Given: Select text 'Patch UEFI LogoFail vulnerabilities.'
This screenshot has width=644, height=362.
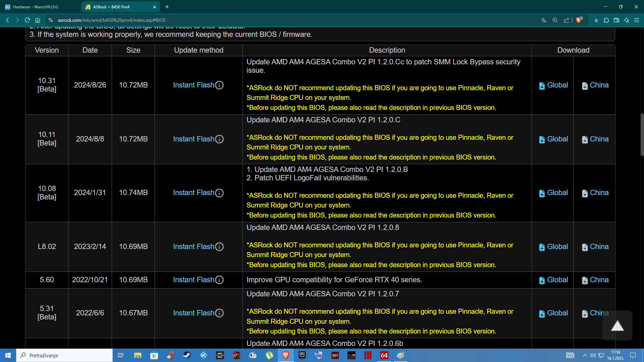Looking at the screenshot, I should (x=312, y=178).
